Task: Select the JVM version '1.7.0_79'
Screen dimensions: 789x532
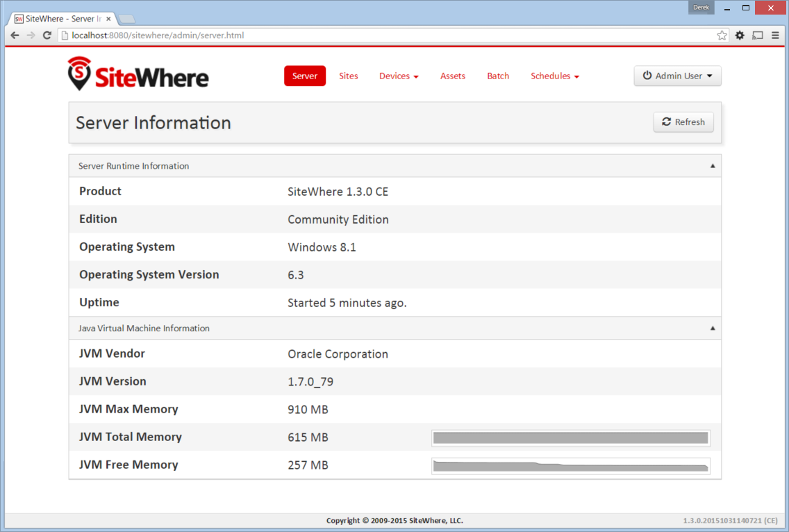Action: [x=310, y=381]
